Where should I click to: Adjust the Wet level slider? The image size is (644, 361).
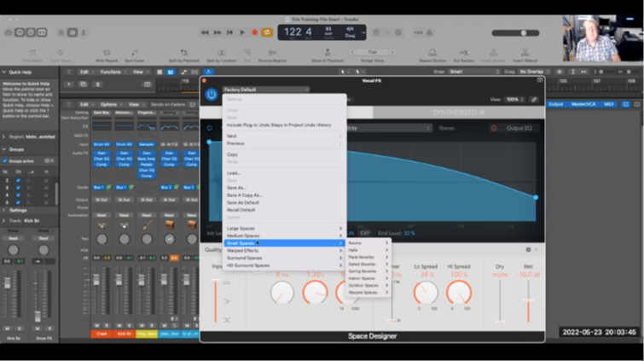(528, 299)
